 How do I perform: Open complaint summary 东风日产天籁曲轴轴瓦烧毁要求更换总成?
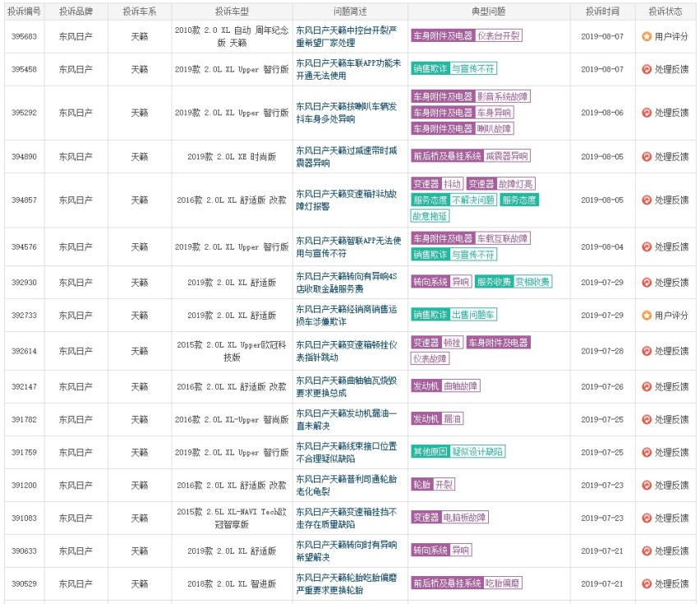pyautogui.click(x=347, y=386)
